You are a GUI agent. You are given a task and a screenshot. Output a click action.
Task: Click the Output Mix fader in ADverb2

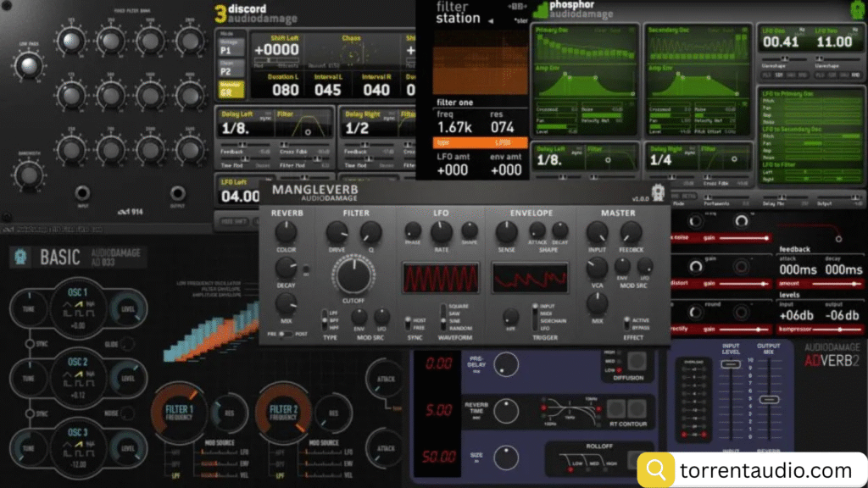[x=769, y=398]
